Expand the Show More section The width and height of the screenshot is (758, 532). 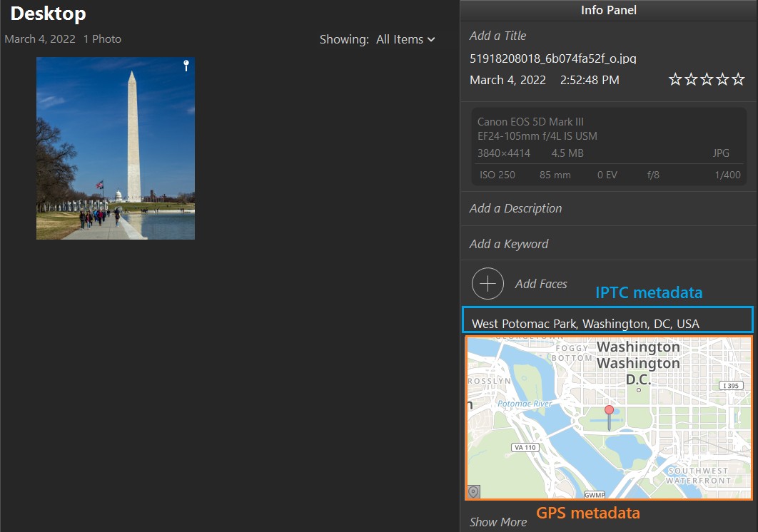click(498, 522)
